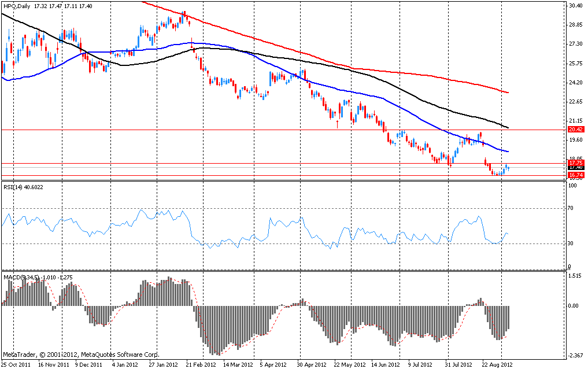Click the 25 Oct 2011 date label
The image size is (588, 369).
click(x=16, y=365)
